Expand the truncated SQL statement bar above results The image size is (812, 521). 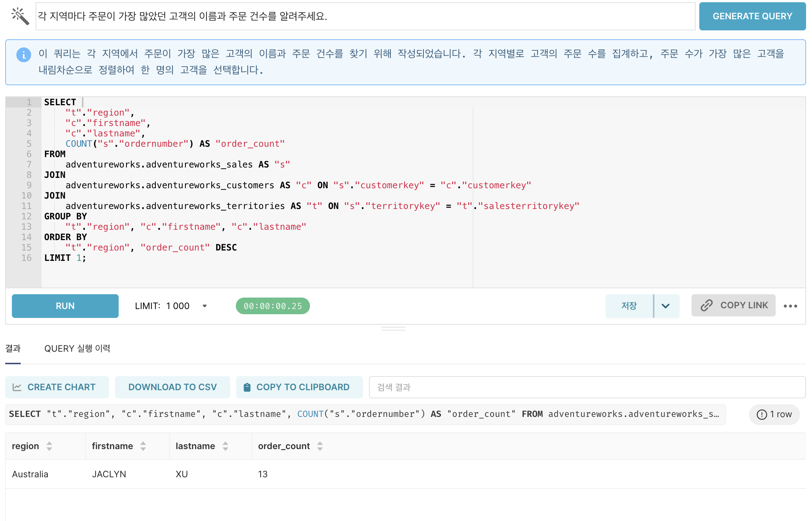click(716, 414)
